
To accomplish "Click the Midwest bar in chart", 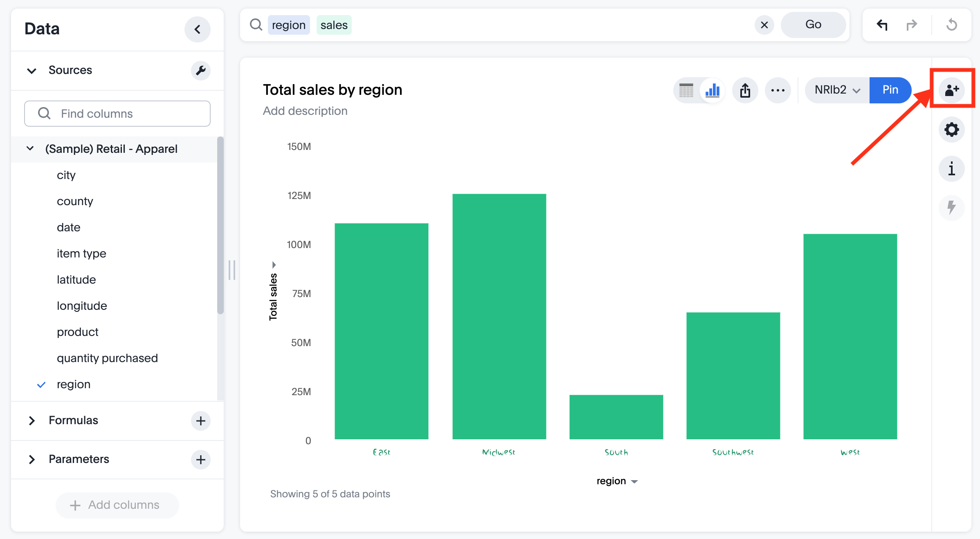I will click(x=499, y=316).
